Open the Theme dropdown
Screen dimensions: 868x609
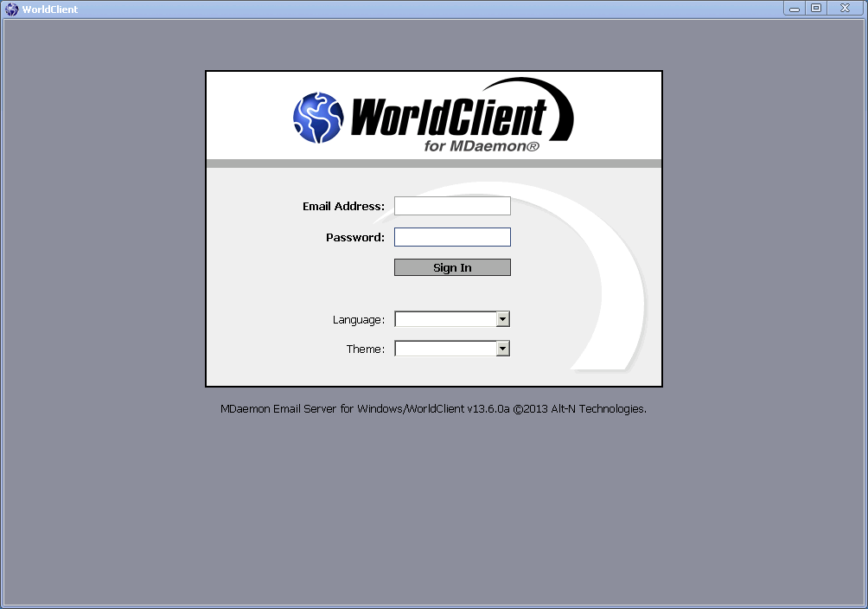pos(452,349)
